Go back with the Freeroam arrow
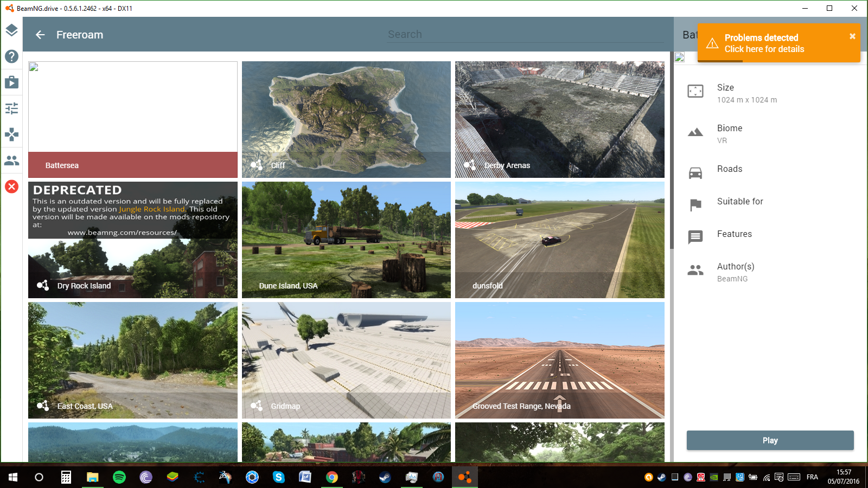Screen dimensions: 868x488 point(40,35)
